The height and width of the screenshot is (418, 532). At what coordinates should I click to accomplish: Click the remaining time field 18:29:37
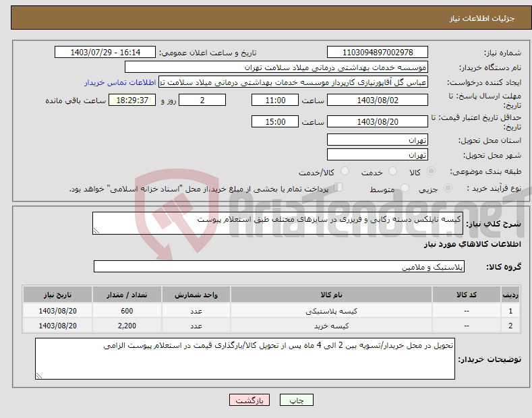point(132,100)
